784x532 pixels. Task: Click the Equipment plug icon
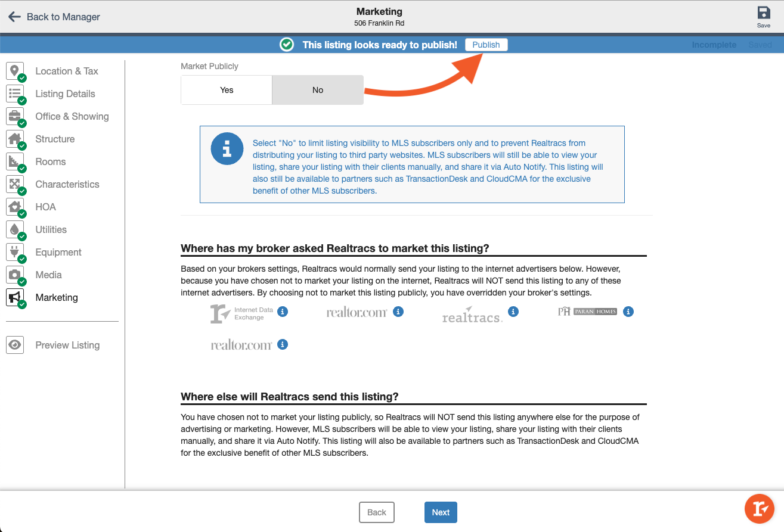pos(15,252)
